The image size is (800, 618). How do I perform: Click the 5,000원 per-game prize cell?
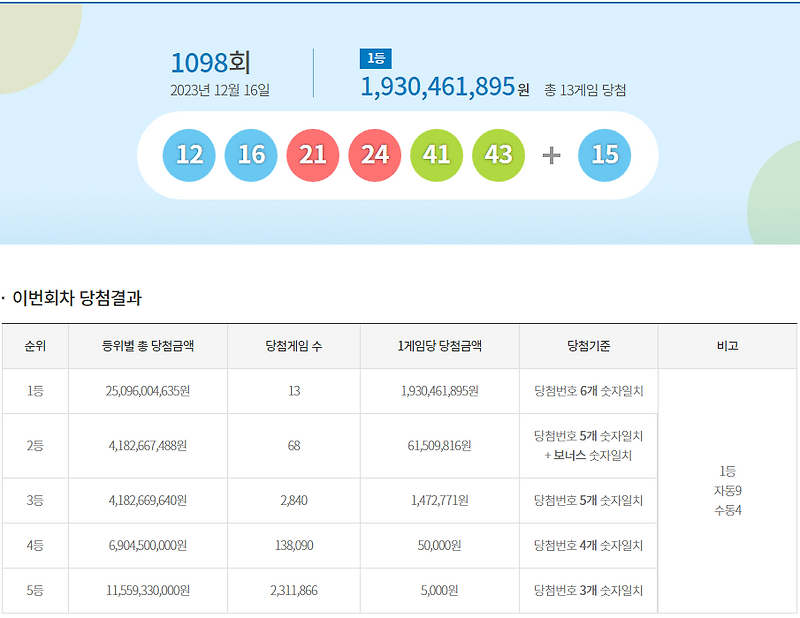tap(440, 590)
